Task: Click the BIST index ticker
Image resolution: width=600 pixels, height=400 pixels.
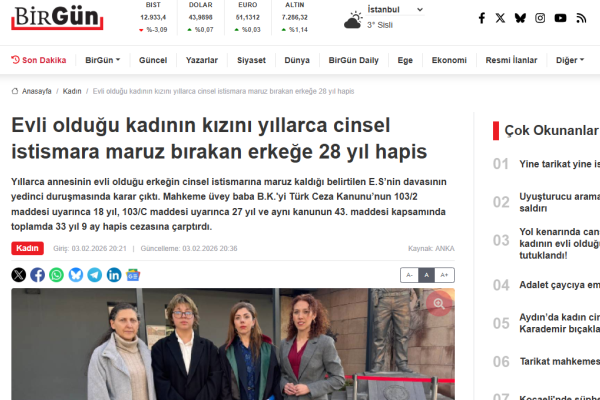Action: (153, 17)
